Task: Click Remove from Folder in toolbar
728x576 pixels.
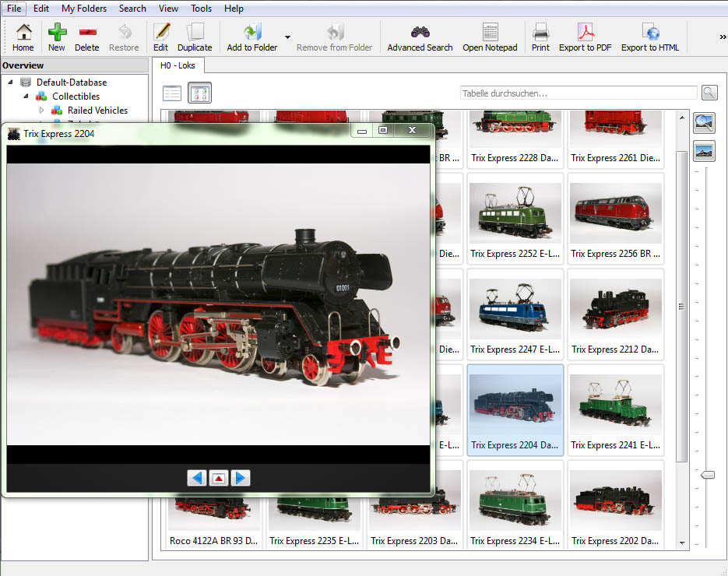Action: 334,37
